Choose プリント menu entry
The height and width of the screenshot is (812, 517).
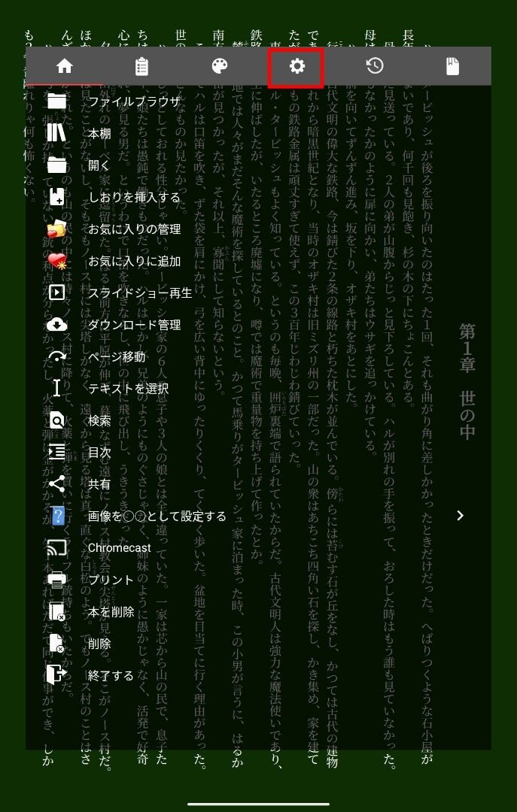(x=111, y=580)
